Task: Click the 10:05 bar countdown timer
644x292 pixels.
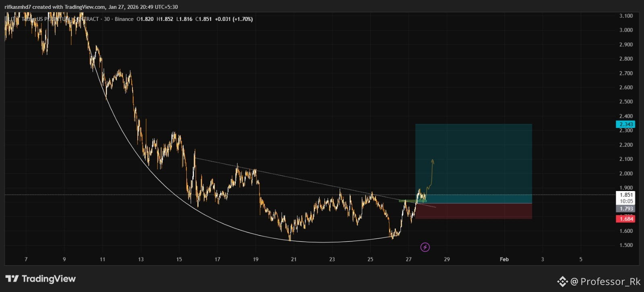Action: 626,201
